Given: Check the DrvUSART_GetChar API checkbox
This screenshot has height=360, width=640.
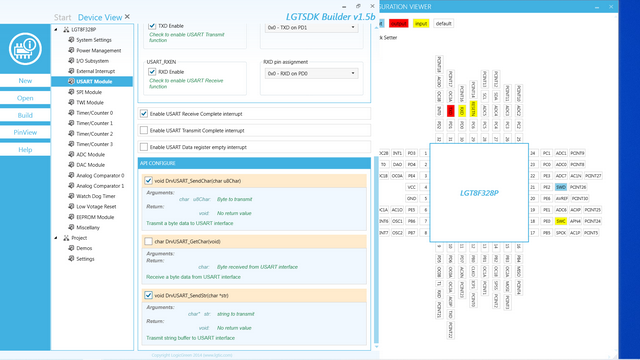Looking at the screenshot, I should coord(149,241).
